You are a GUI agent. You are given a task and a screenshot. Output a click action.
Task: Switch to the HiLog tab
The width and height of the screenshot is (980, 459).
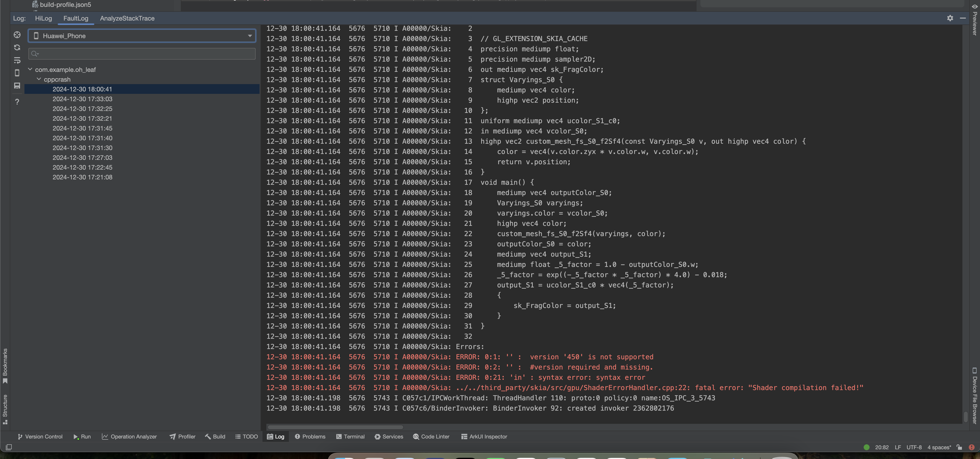click(43, 18)
